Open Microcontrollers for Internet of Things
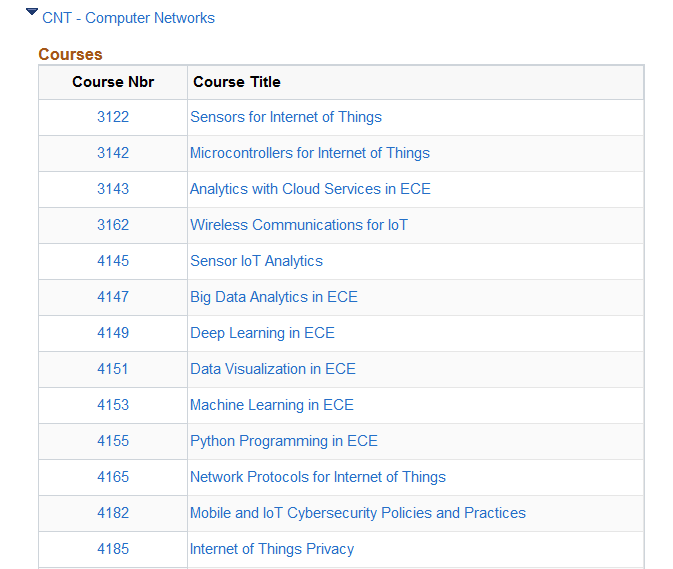Viewport: 673px width, 569px height. [x=309, y=153]
